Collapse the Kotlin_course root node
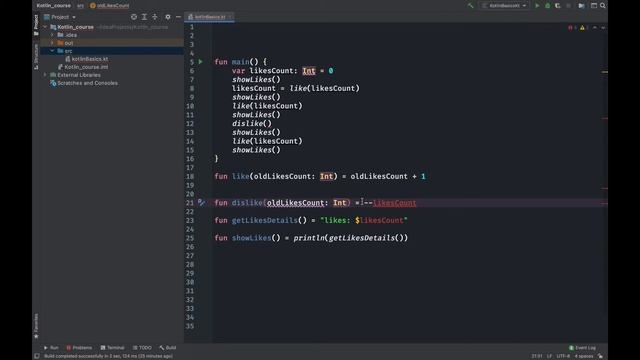The width and height of the screenshot is (640, 360). point(45,27)
